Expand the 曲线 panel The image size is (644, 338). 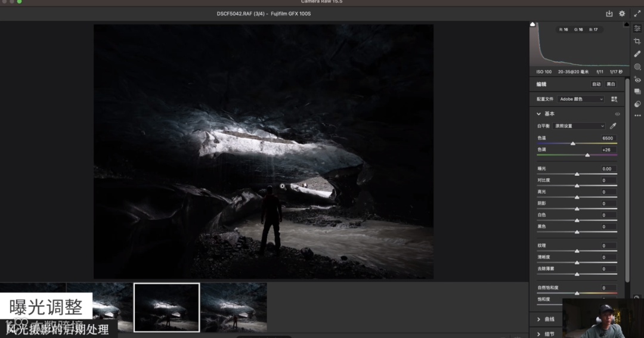[x=546, y=320]
